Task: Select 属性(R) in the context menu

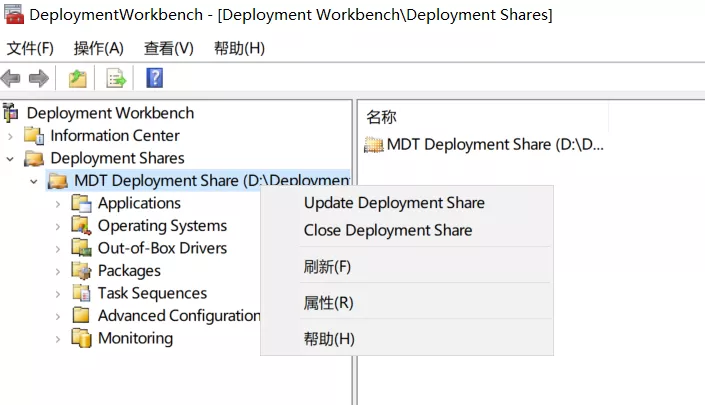Action: [x=328, y=303]
